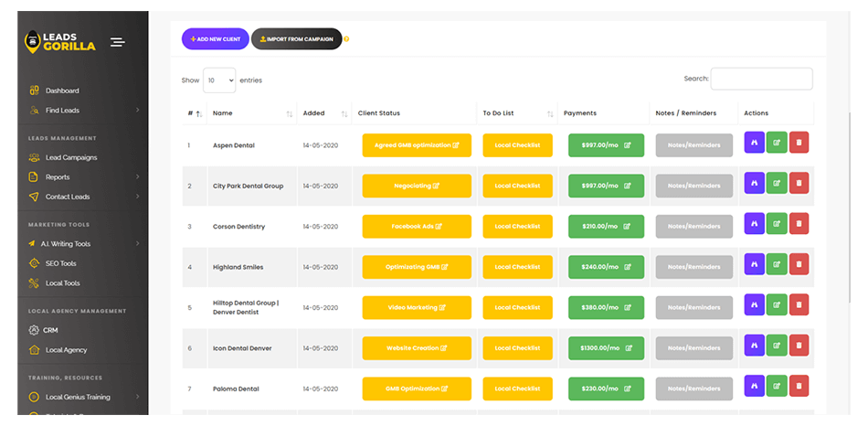This screenshot has width=868, height=426.
Task: Expand the A.I. Writing Tools submenu
Action: tap(138, 244)
